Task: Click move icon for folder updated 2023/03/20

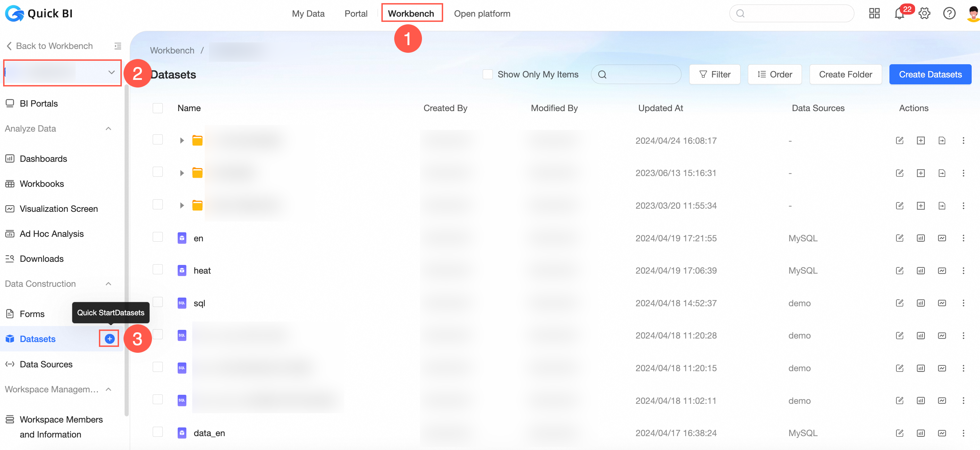Action: click(941, 206)
